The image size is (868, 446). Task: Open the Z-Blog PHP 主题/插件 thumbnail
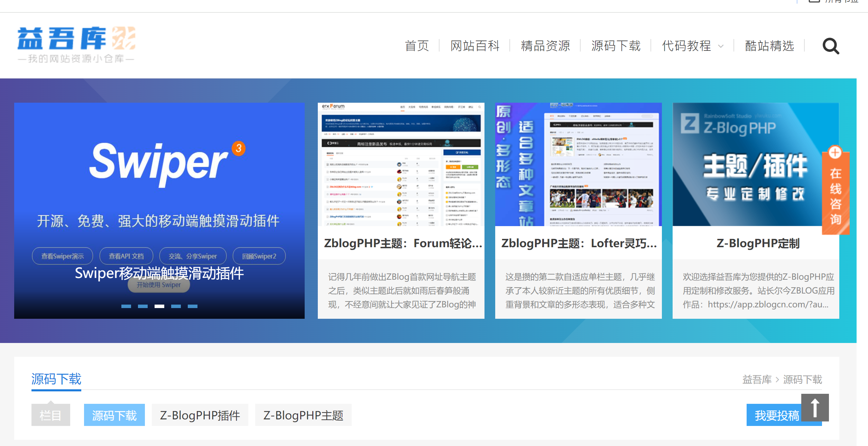click(x=756, y=164)
